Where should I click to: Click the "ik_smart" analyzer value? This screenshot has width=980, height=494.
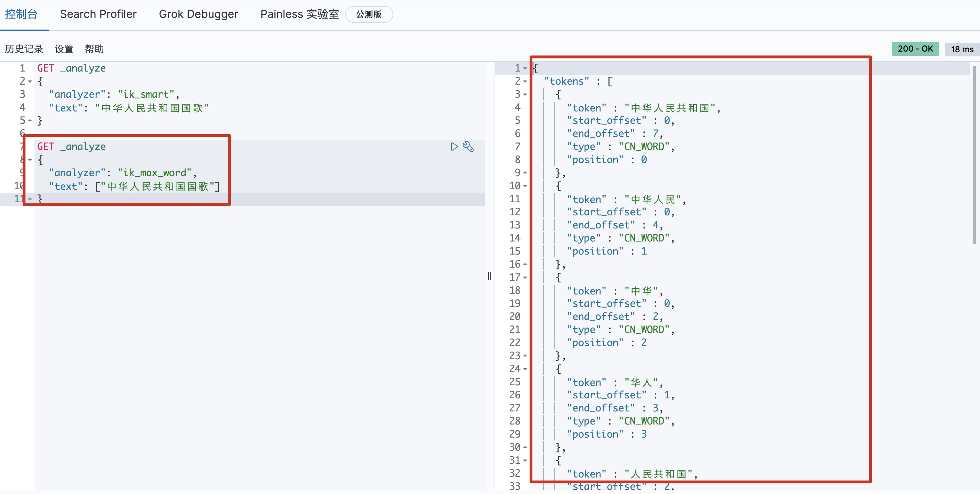click(146, 94)
